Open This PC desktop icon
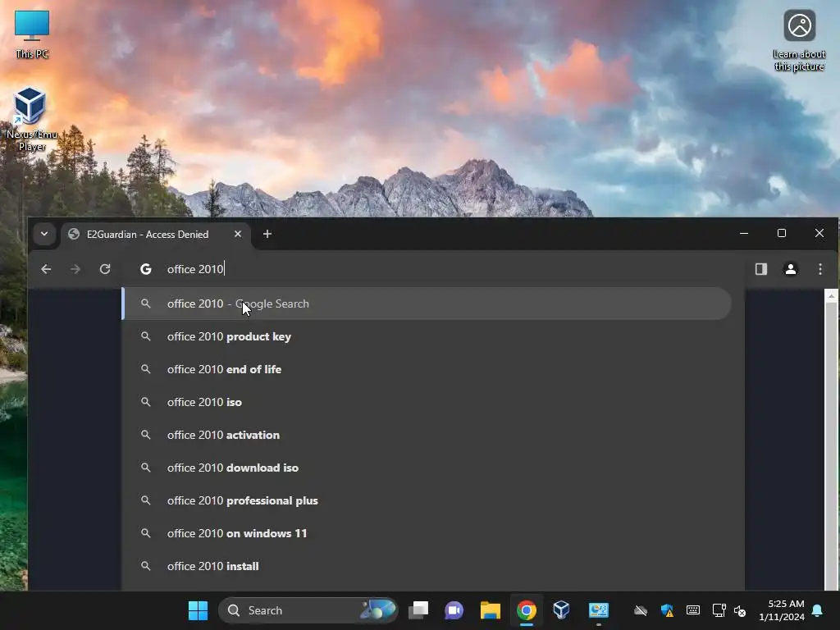Image resolution: width=840 pixels, height=630 pixels. 32,34
